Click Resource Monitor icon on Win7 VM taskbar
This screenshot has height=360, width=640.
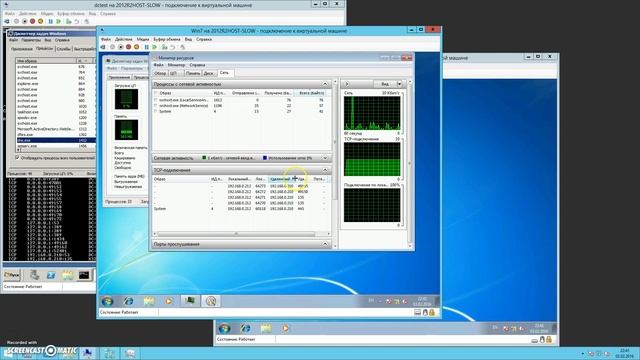pyautogui.click(x=211, y=301)
